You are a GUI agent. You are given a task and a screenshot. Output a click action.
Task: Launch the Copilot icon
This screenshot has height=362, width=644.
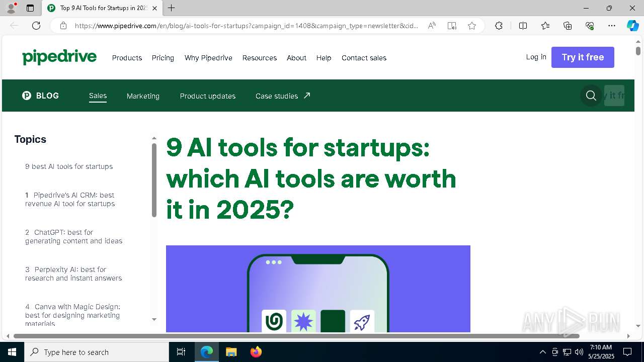coord(632,26)
